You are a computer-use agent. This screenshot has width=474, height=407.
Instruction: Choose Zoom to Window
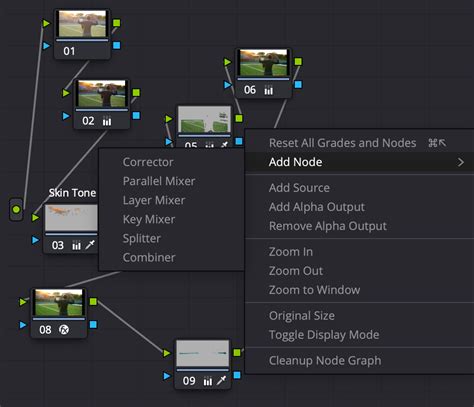314,290
